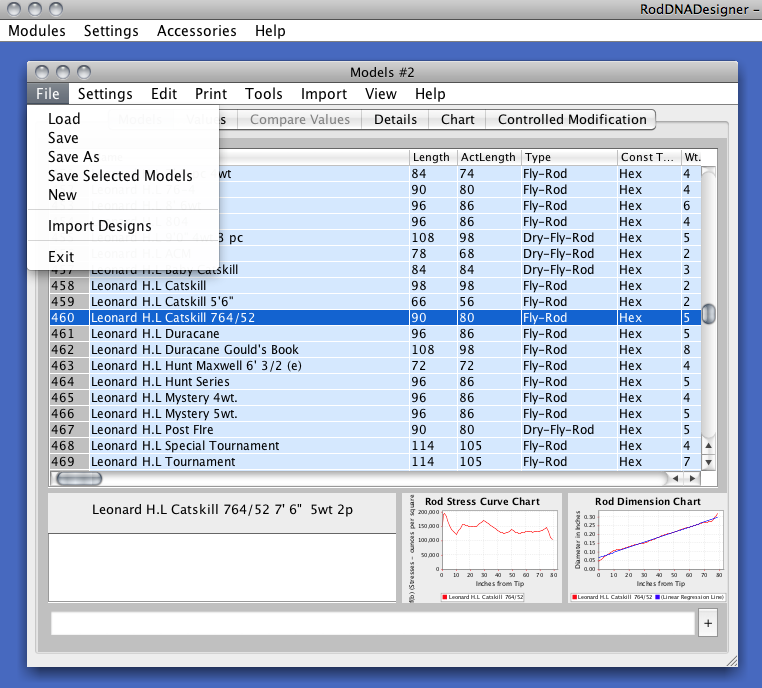Click the horizontal scroll right arrow

[692, 479]
